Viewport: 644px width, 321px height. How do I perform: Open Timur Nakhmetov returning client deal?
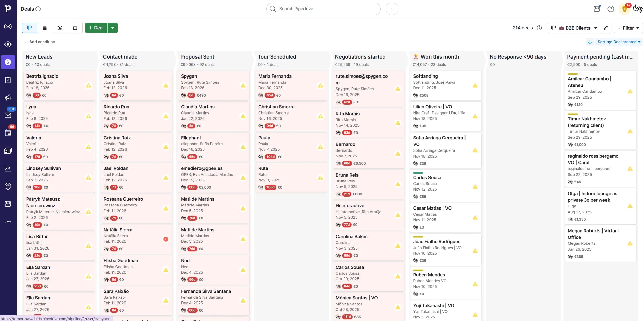pos(600,130)
